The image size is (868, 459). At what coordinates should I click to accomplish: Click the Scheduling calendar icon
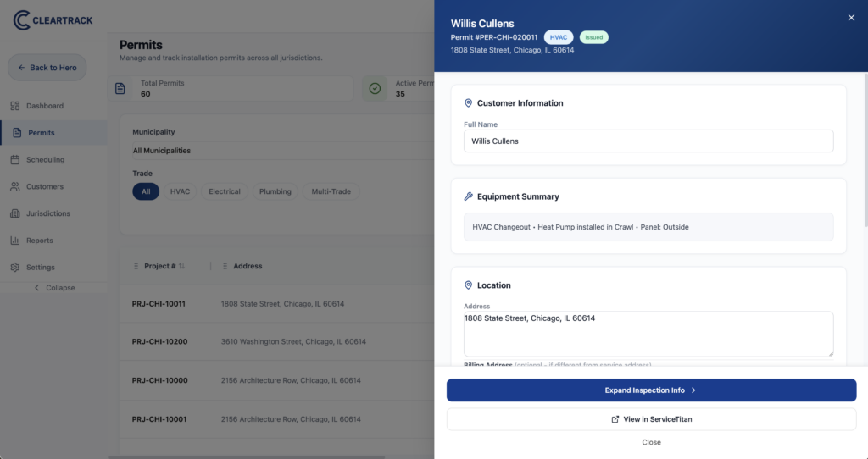[x=15, y=159]
